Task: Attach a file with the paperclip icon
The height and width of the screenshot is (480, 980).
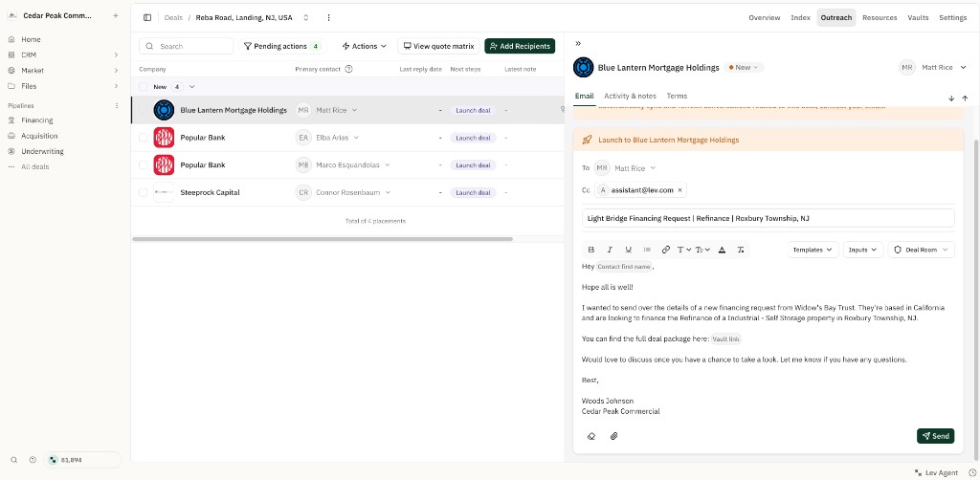Action: click(x=613, y=436)
